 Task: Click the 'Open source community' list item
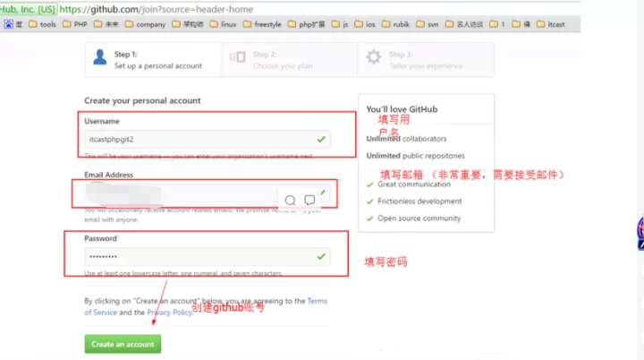[419, 218]
